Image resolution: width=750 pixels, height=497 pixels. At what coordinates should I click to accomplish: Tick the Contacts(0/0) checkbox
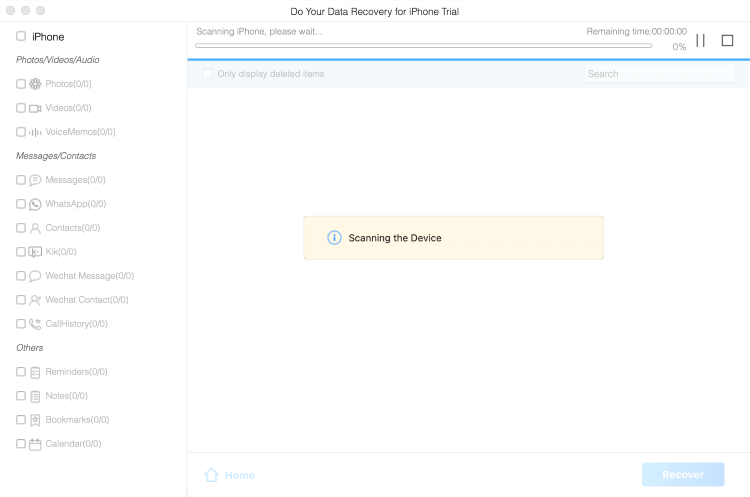click(x=21, y=228)
